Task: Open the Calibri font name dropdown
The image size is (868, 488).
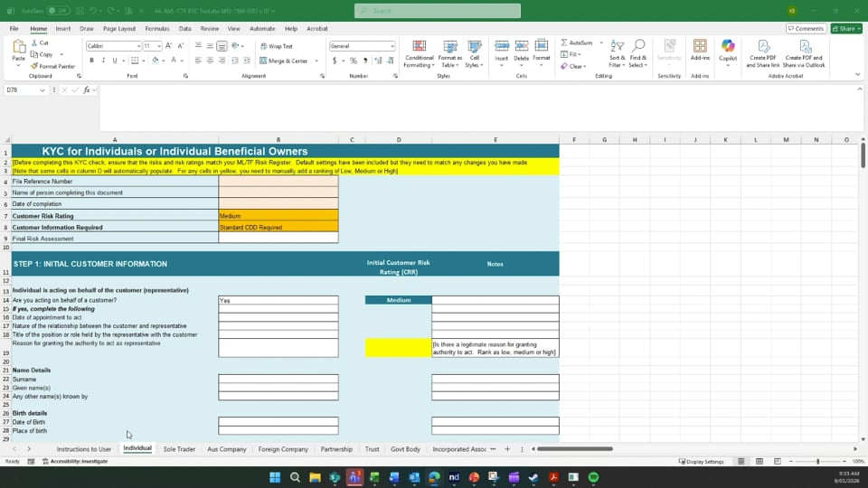Action: point(138,46)
